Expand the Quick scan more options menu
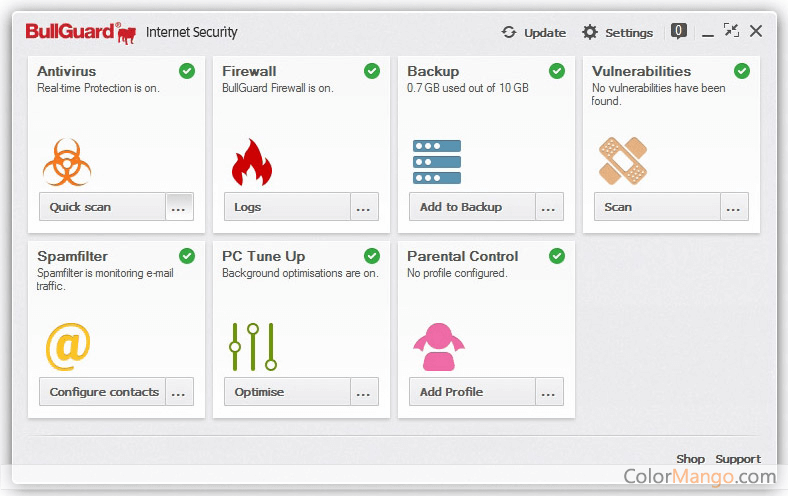Screen dimensions: 788x496 tap(179, 207)
